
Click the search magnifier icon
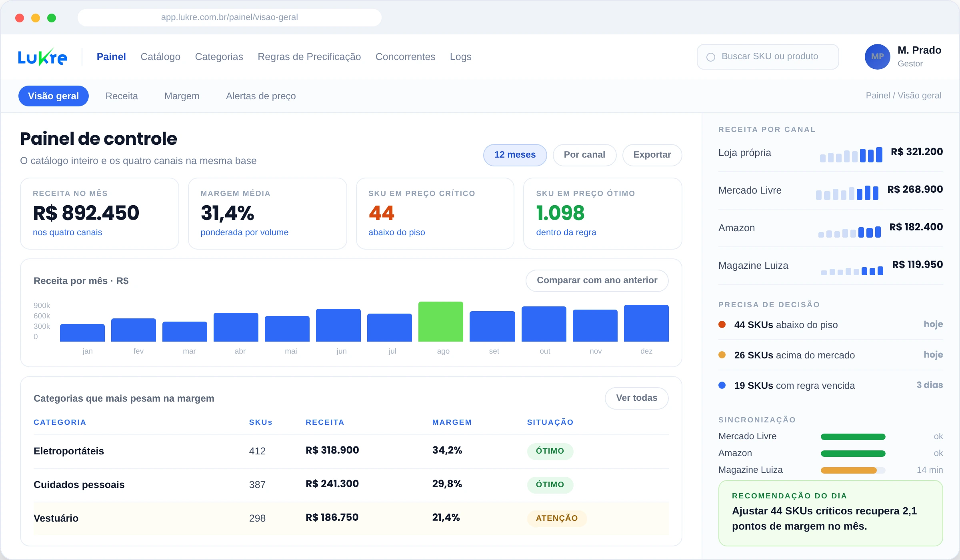[711, 57]
